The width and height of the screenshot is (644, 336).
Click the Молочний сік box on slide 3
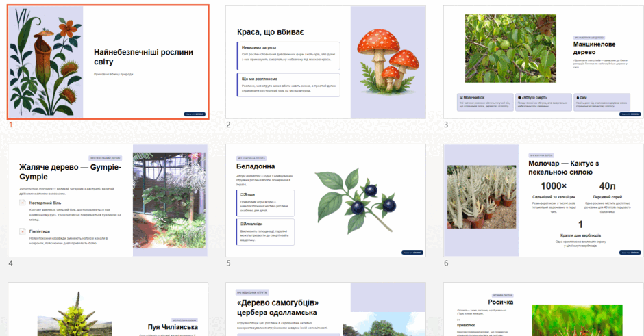coord(485,102)
